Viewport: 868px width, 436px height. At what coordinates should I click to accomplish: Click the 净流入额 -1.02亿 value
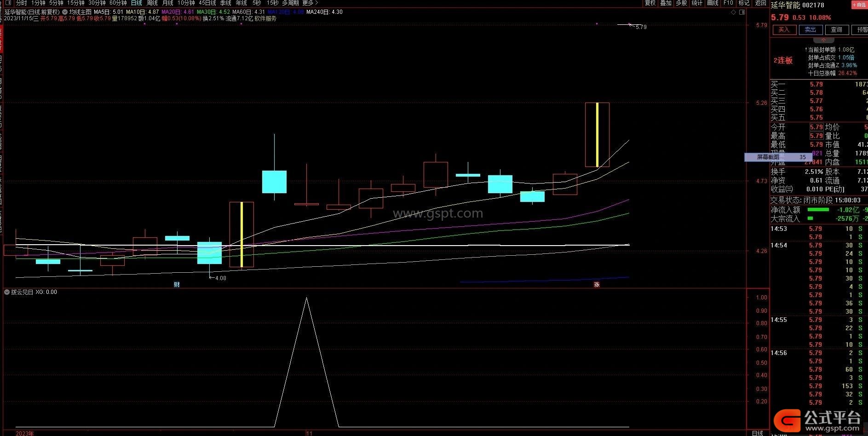pos(848,210)
